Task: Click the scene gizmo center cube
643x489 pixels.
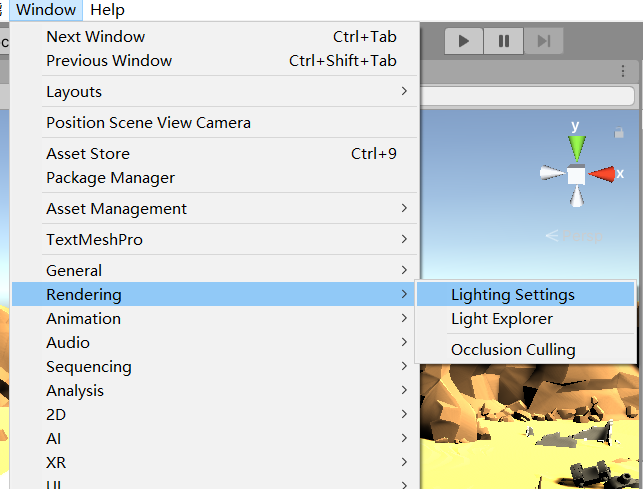Action: (x=576, y=175)
